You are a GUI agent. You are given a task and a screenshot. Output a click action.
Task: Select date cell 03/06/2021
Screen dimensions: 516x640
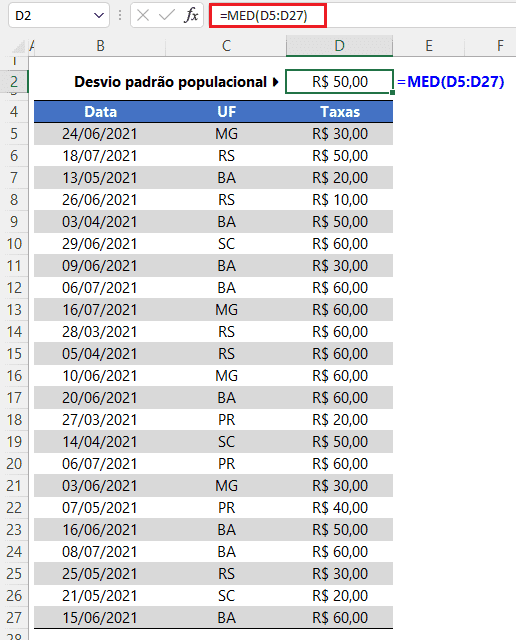tap(100, 486)
